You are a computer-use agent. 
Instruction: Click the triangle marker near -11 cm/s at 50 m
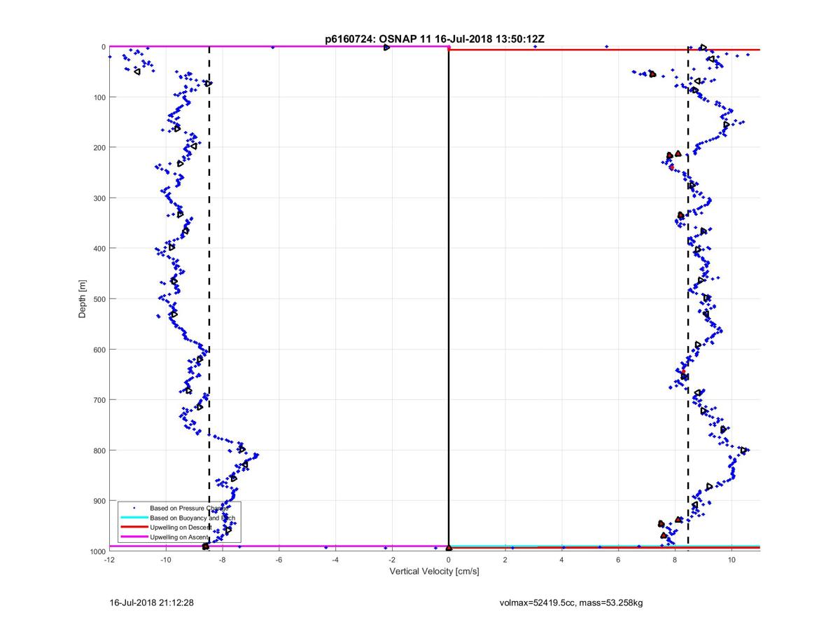137,71
